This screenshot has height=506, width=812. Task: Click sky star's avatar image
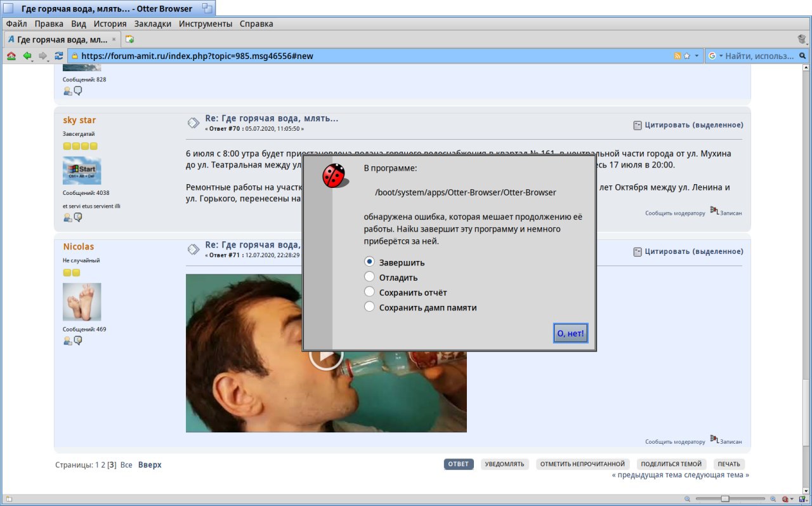pos(82,170)
